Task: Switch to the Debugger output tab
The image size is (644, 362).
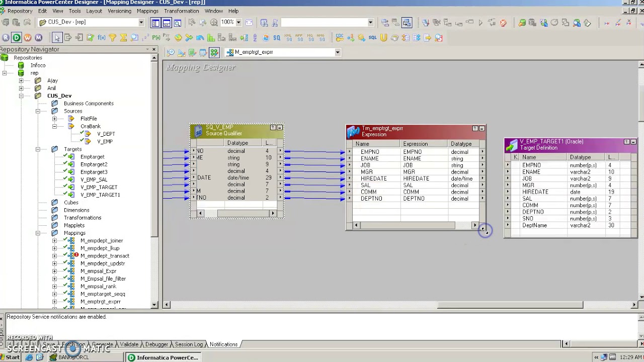Action: (156, 344)
